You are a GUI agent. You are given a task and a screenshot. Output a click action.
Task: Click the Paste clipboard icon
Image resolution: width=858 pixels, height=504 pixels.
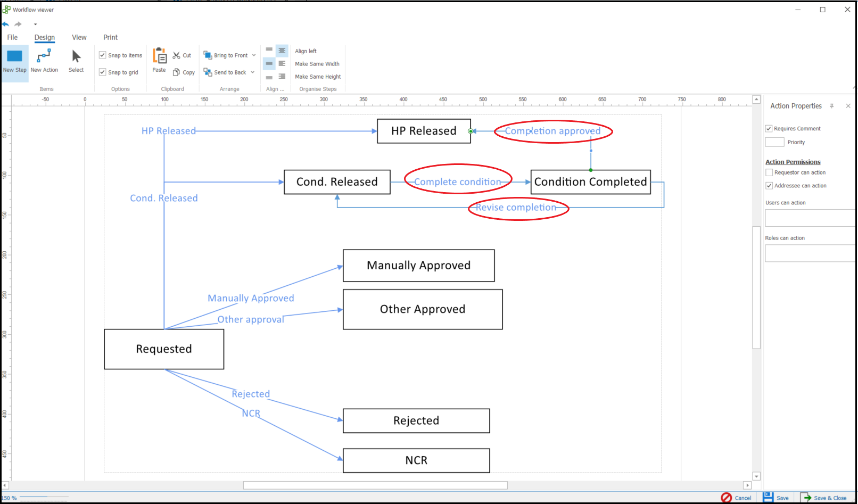159,56
